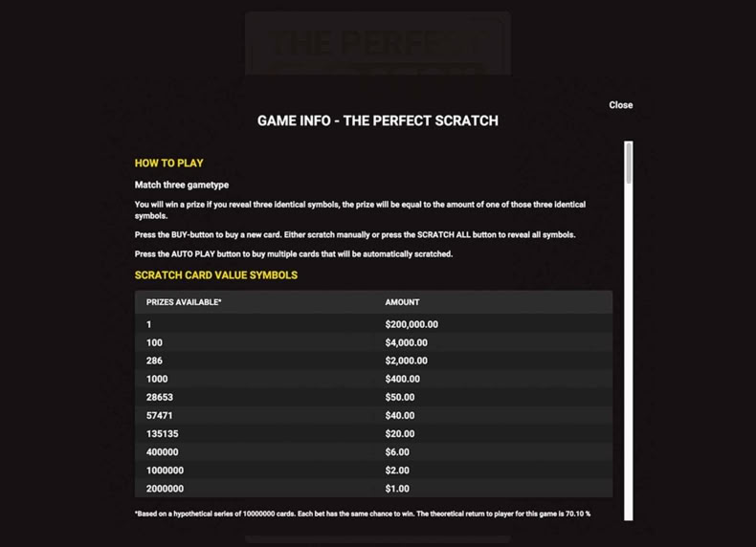The image size is (756, 547).
Task: Click the 'Match three gametype' subtitle
Action: [182, 185]
